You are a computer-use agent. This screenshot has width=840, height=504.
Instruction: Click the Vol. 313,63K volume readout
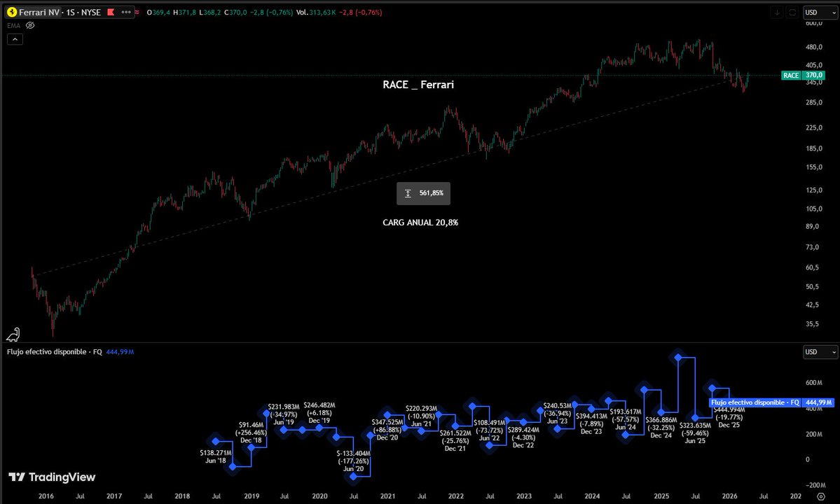[316, 13]
